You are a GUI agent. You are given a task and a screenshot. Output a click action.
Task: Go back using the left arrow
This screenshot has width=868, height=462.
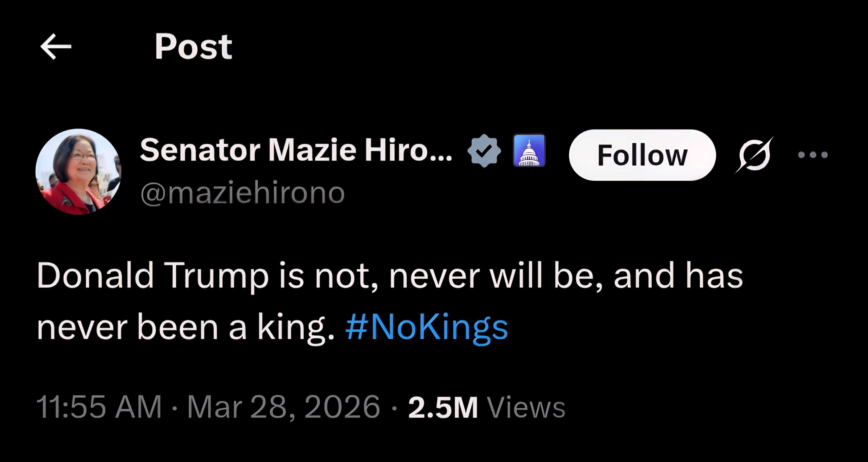coord(56,47)
